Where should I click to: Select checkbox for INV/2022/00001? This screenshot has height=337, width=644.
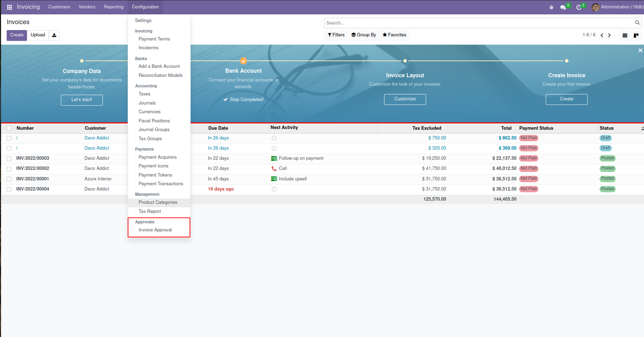click(9, 179)
